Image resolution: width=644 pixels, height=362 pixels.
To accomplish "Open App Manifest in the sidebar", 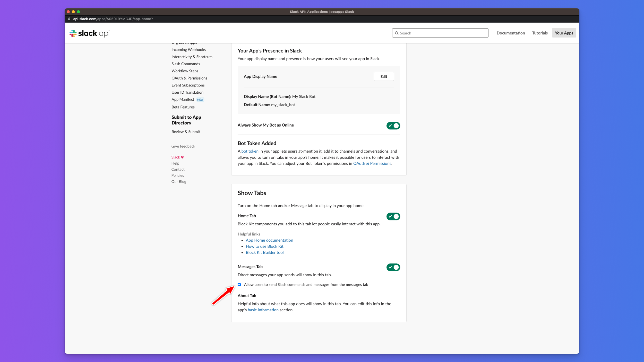I will coord(183,99).
